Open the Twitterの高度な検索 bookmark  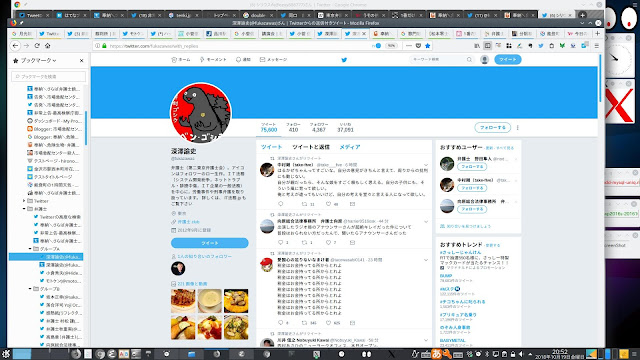(57, 217)
